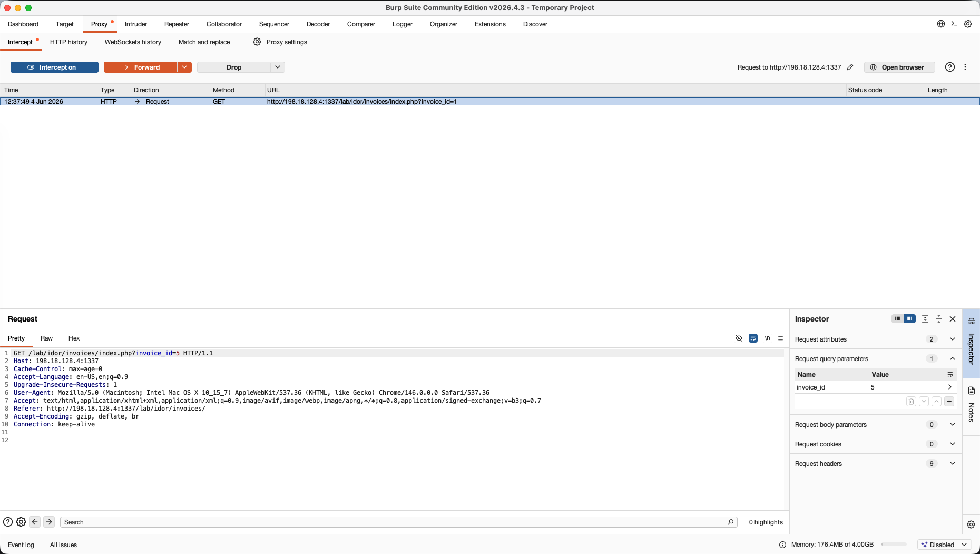Open side panel settings gear at bottom right
Viewport: 980px width, 554px height.
point(971,524)
